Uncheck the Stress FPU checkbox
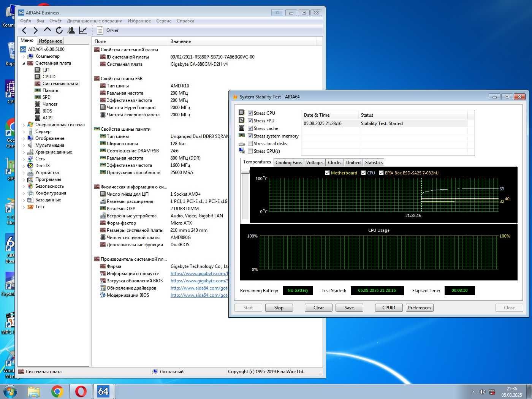The width and height of the screenshot is (532, 399). pos(250,121)
